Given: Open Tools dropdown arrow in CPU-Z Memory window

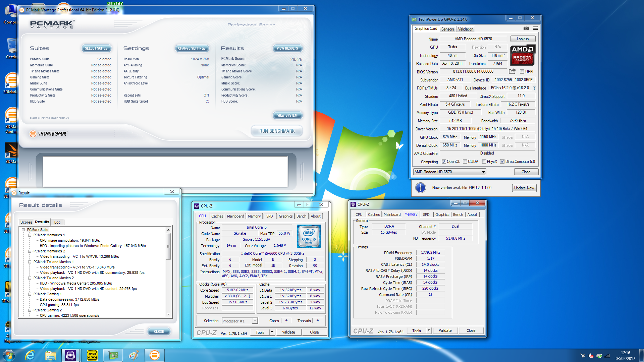Looking at the screenshot, I should coord(429,330).
